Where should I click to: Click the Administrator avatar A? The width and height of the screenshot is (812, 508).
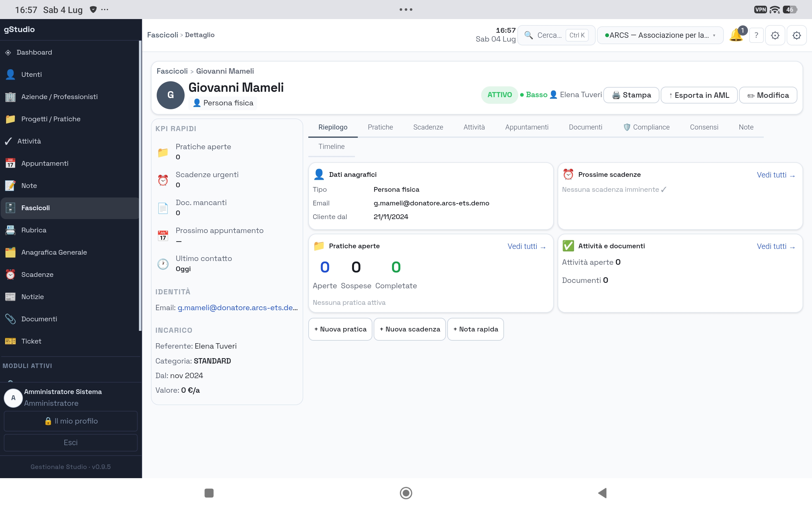(x=13, y=398)
